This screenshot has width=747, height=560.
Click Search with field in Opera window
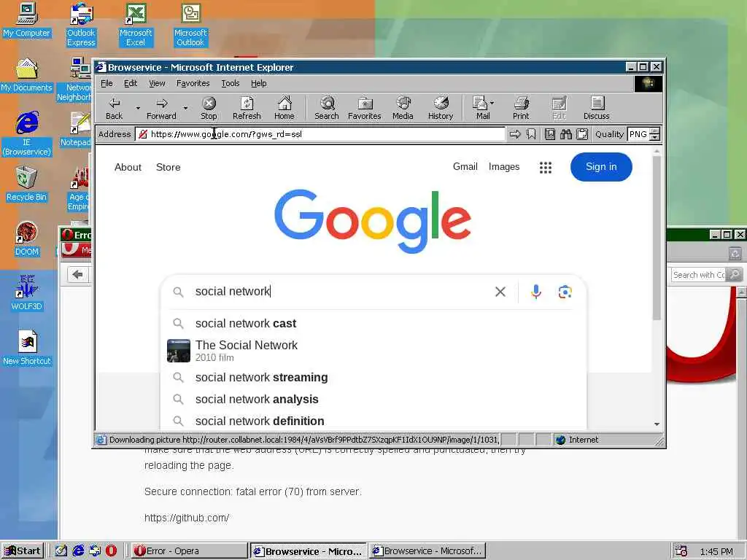(698, 275)
